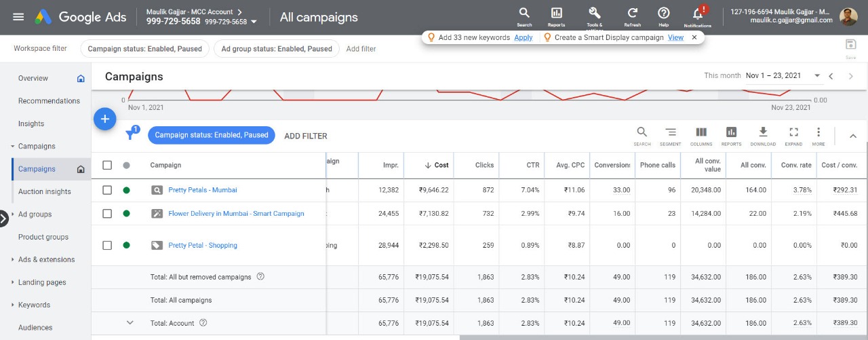868x340 pixels.
Task: Click the Refresh icon
Action: [632, 14]
